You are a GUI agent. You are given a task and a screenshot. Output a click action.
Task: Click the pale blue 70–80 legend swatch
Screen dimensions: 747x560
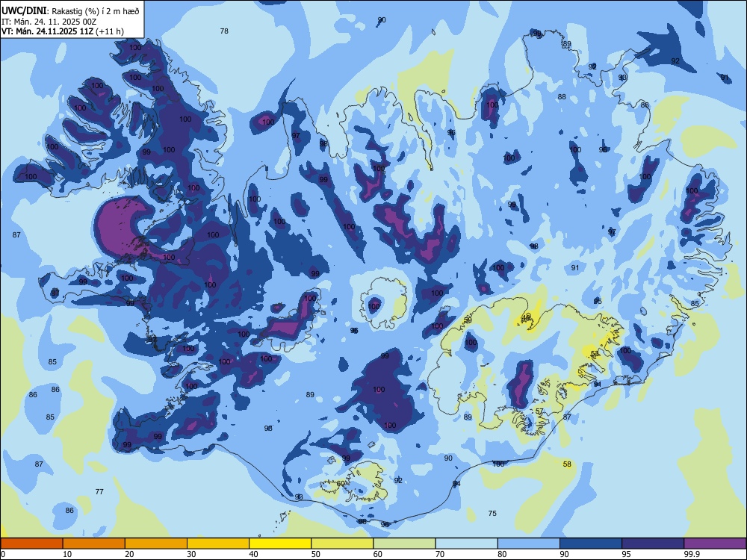tap(466, 544)
